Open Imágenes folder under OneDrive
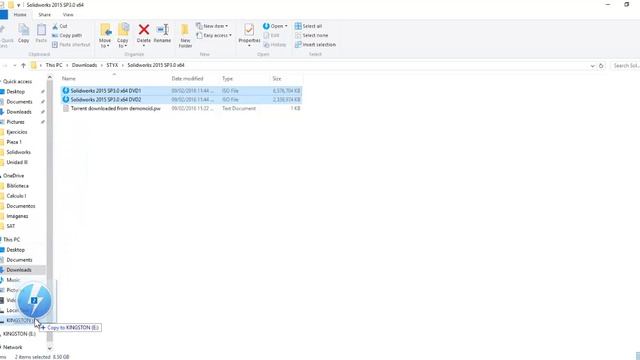The image size is (640, 360). (17, 216)
